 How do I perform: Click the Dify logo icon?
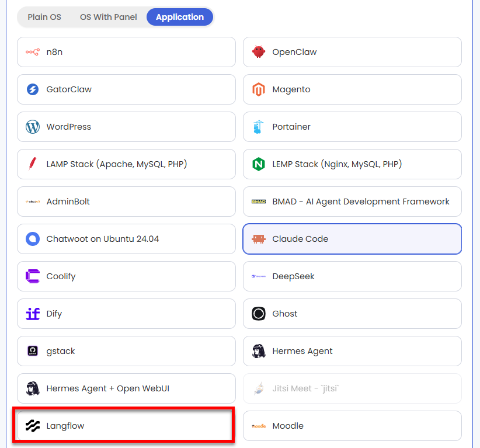(x=33, y=314)
